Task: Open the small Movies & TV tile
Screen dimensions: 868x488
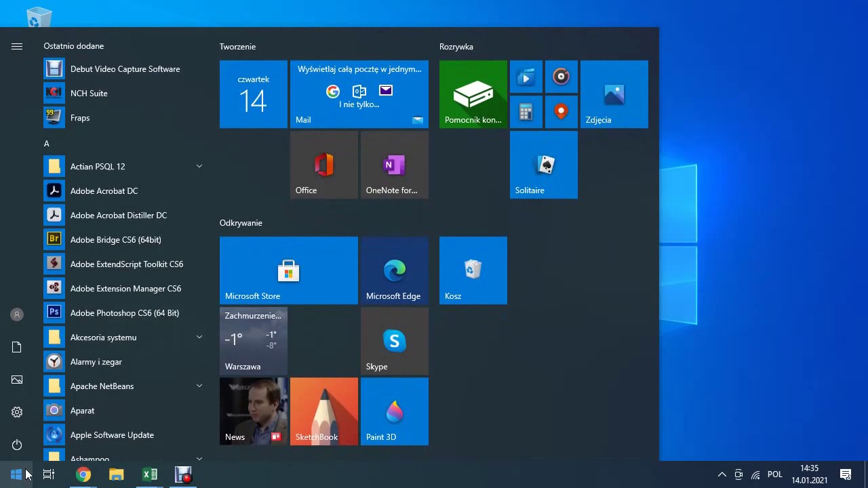Action: [526, 77]
